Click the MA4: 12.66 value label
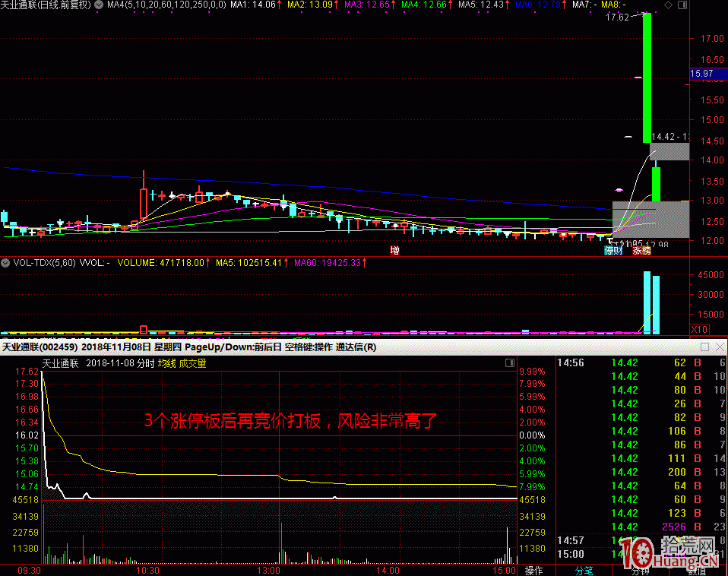 (x=426, y=5)
